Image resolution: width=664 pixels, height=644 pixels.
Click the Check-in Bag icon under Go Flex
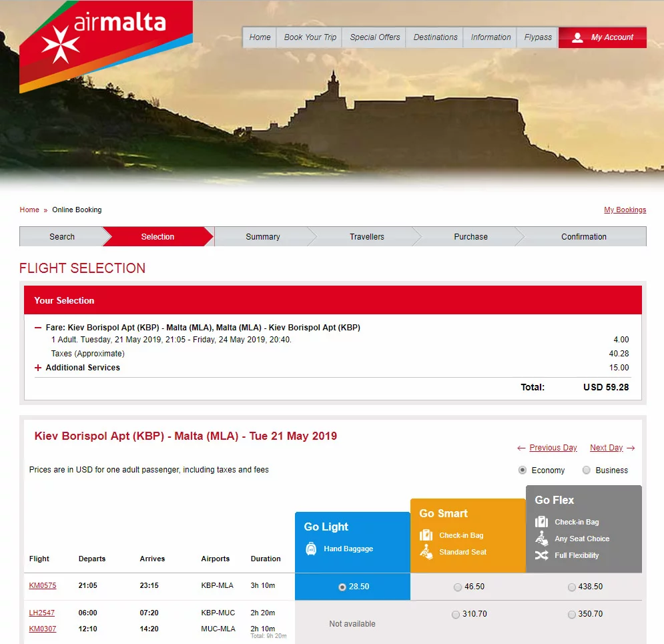(x=542, y=522)
